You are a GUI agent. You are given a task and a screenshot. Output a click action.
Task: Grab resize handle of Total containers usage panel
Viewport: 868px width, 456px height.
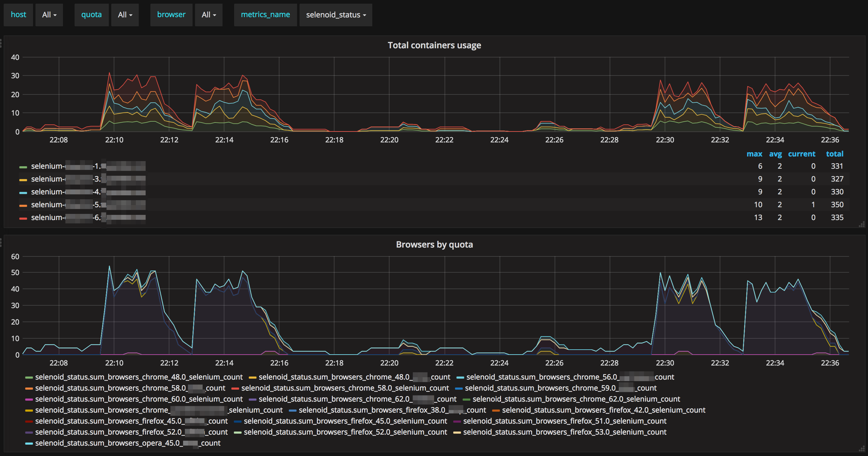pyautogui.click(x=862, y=224)
